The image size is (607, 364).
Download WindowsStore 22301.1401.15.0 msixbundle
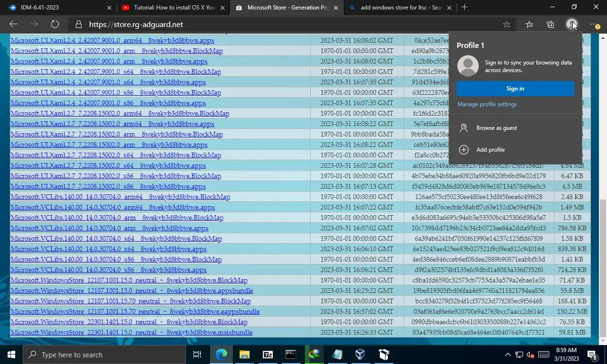coord(131,332)
